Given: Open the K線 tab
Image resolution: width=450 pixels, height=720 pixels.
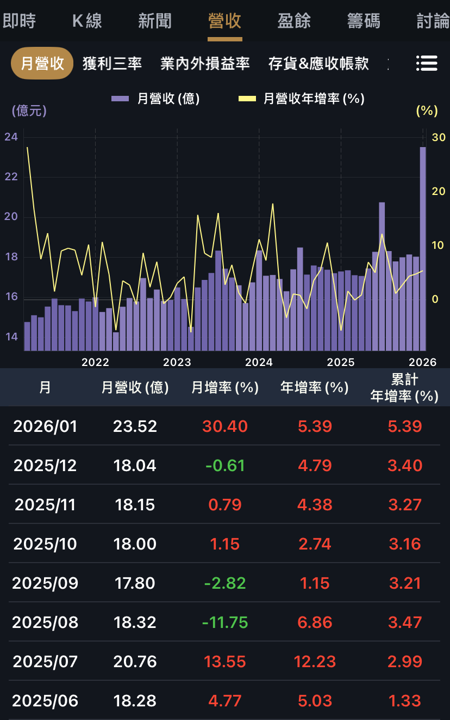Looking at the screenshot, I should click(x=87, y=21).
